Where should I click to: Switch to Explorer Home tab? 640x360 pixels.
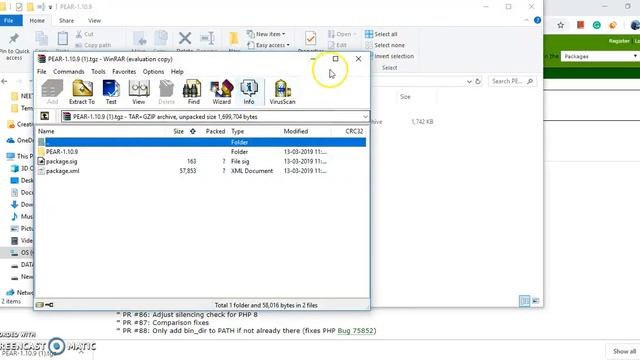(37, 20)
